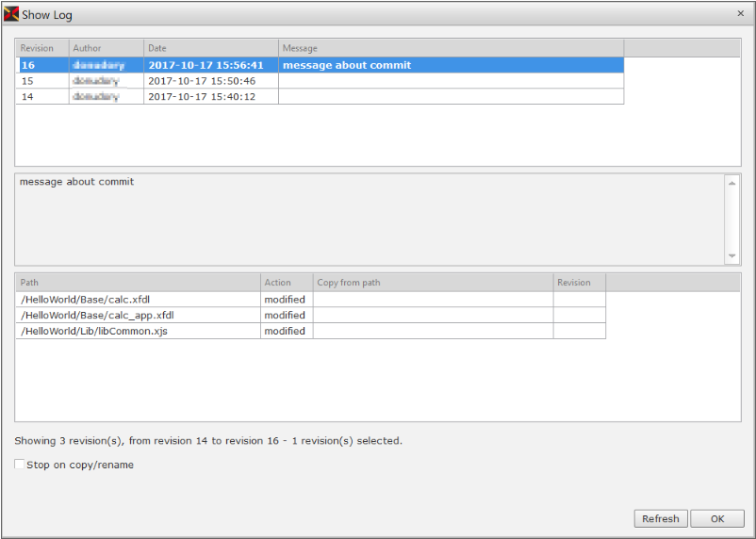Sort by the Revision column header in log list
756x539 pixels.
[x=41, y=48]
